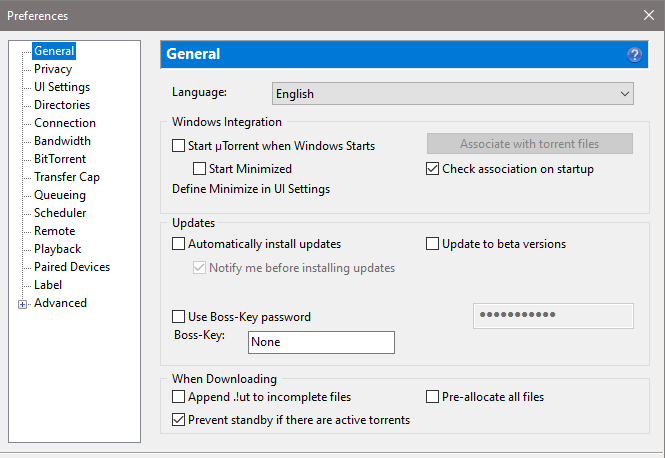Tick the Use Boss-Key password checkbox
The image size is (665, 458).
[x=179, y=317]
